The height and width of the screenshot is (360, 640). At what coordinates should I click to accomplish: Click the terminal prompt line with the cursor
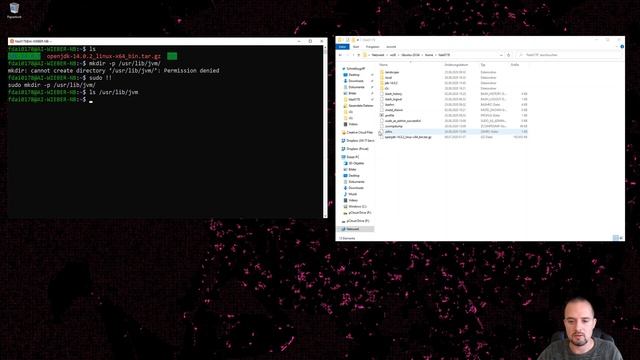click(x=50, y=100)
